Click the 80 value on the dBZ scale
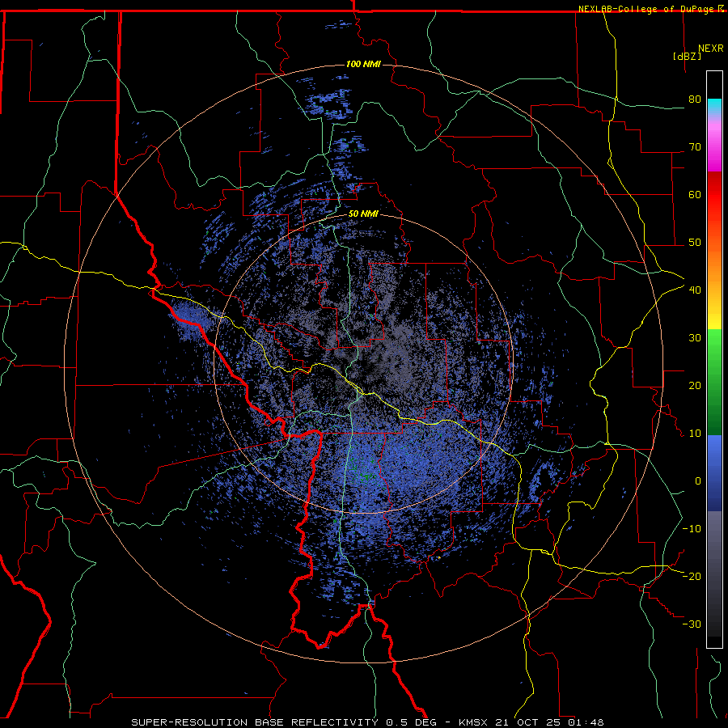The width and height of the screenshot is (728, 728). click(695, 99)
